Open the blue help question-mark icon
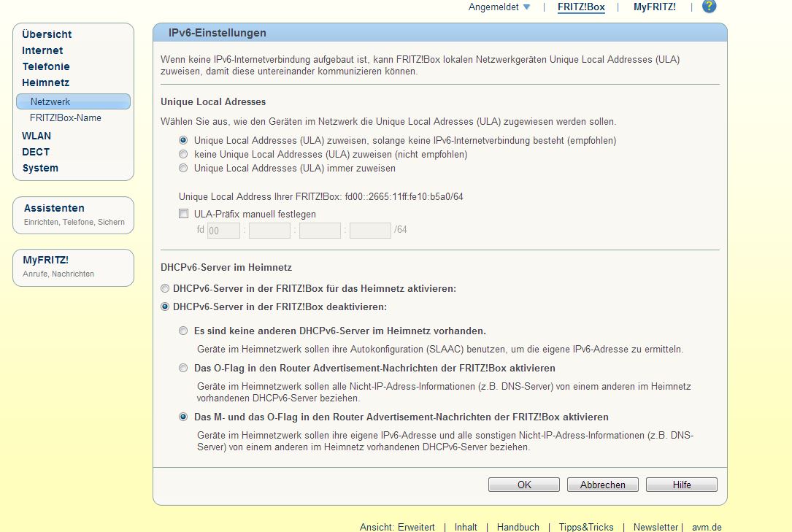 click(x=709, y=7)
